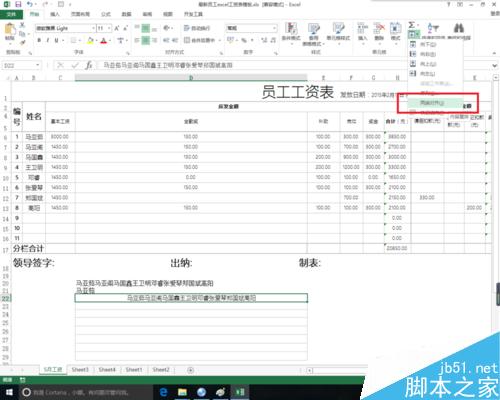Open Cortana search box on taskbar
Screen dimensions: 500x400
(x=87, y=392)
